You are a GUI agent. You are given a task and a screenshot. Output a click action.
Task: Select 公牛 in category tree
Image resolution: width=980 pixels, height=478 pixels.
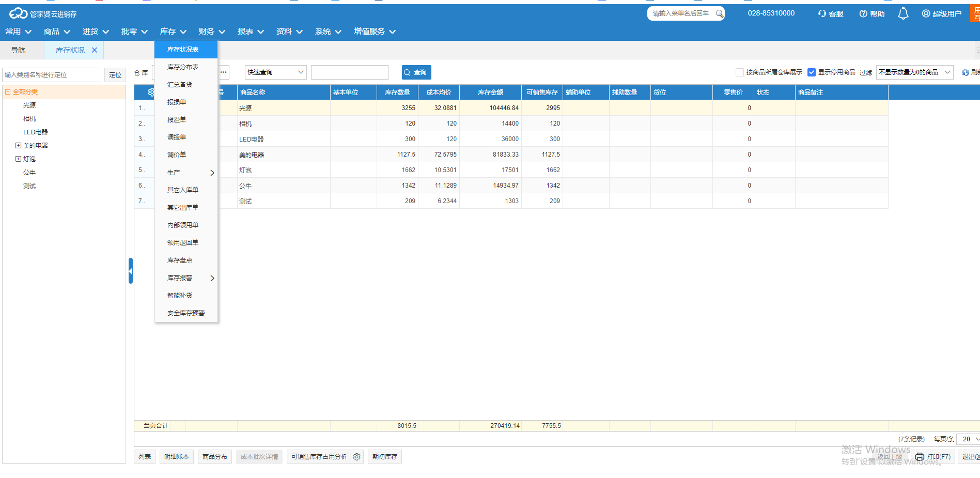point(29,173)
